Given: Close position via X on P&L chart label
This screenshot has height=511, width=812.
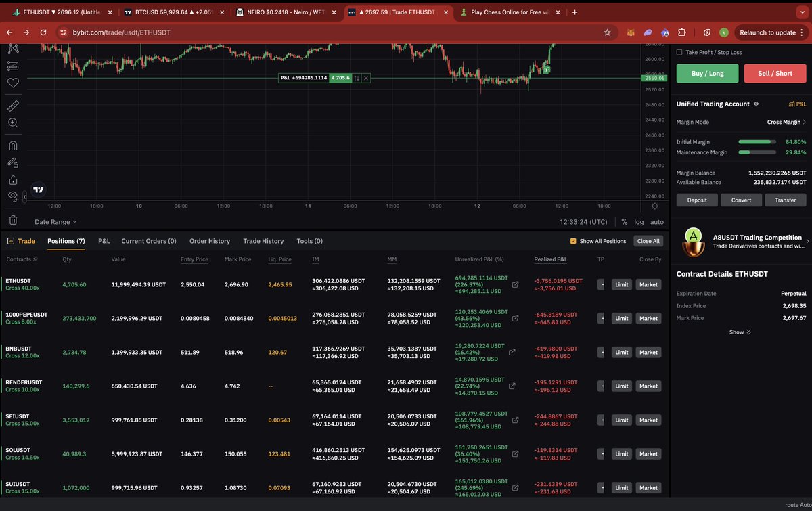Looking at the screenshot, I should [x=366, y=78].
